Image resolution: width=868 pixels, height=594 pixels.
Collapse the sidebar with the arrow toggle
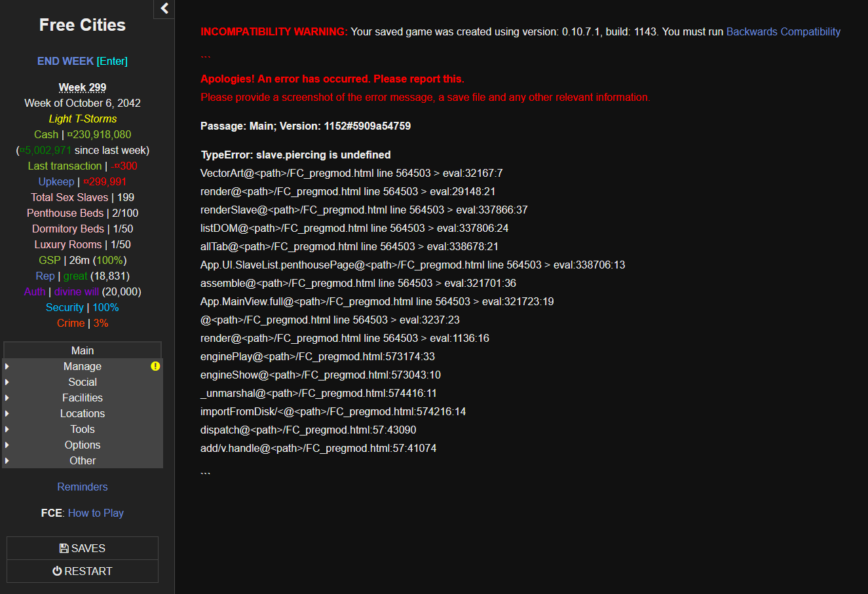(x=164, y=9)
